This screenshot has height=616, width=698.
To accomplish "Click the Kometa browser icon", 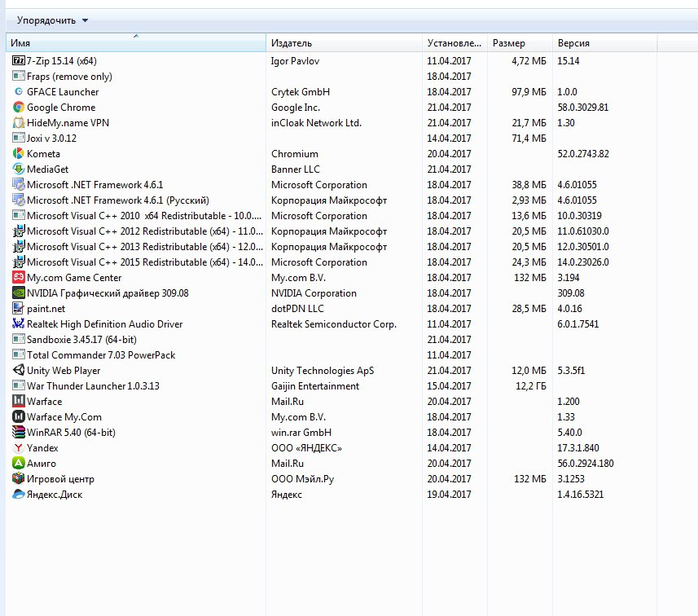I will click(18, 154).
